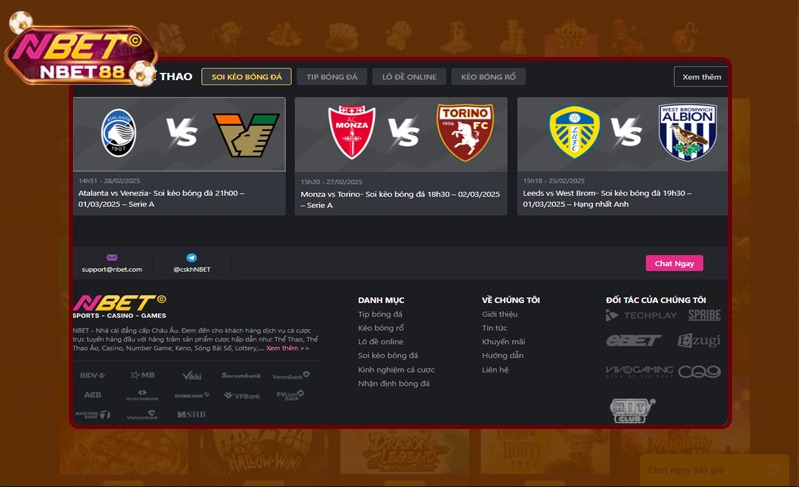Open the Techplay partner logo
799x487 pixels.
(x=641, y=315)
